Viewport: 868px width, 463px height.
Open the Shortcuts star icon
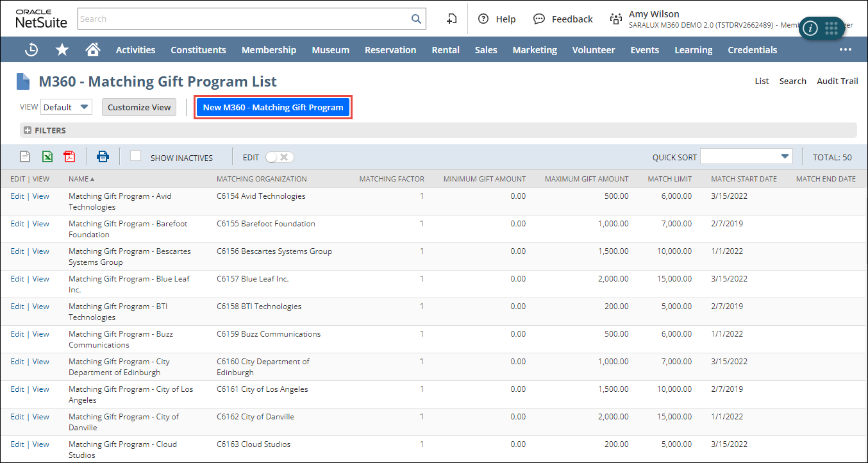tap(62, 49)
